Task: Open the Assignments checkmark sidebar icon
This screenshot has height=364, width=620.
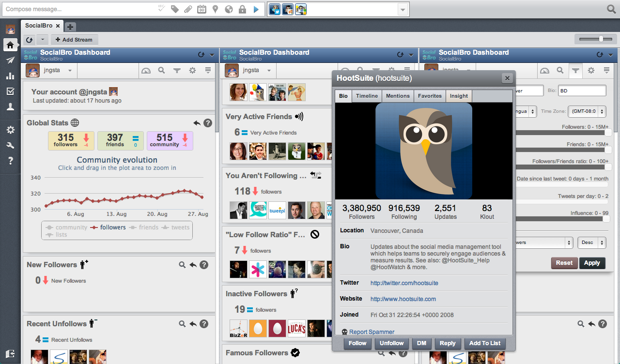Action: coord(10,91)
